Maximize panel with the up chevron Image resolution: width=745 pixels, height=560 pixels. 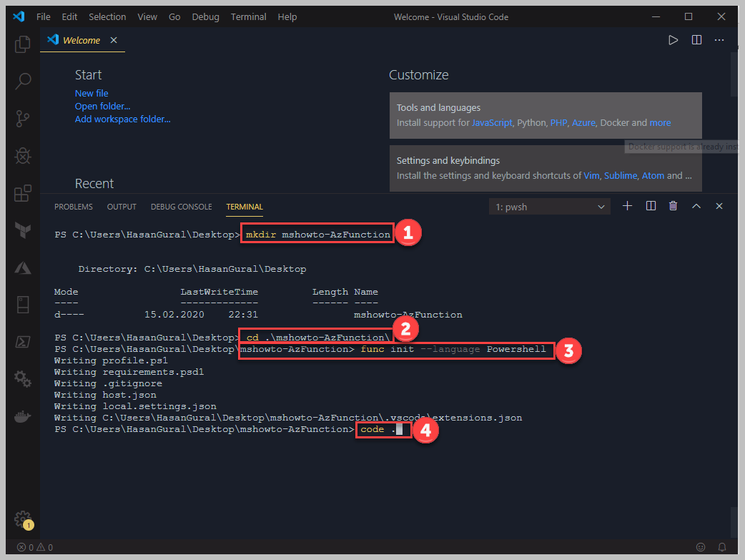696,206
